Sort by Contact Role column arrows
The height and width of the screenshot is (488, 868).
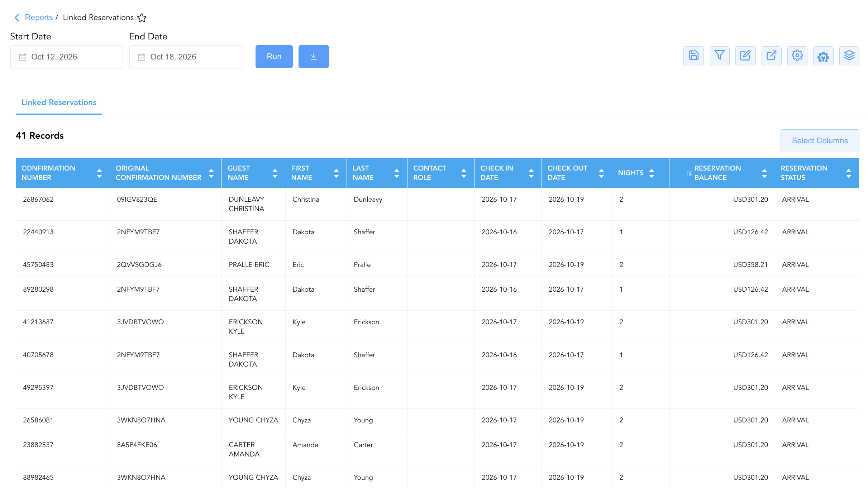coord(464,173)
